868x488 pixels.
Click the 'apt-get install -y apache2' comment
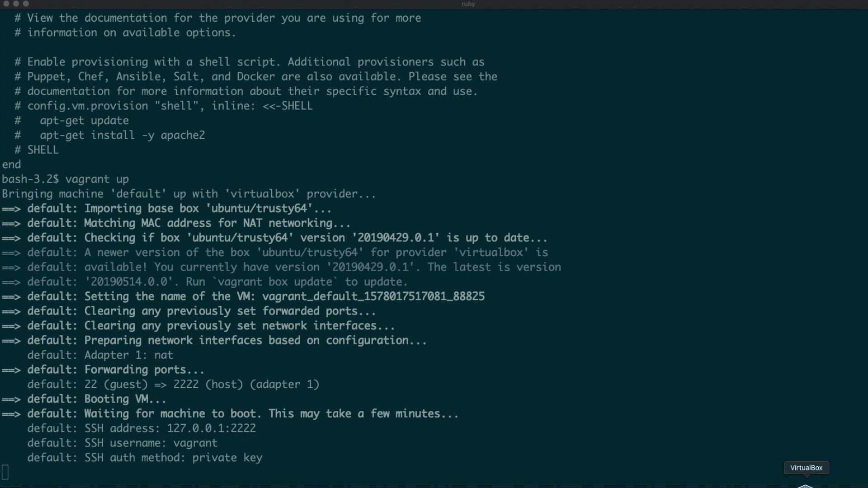click(x=122, y=135)
